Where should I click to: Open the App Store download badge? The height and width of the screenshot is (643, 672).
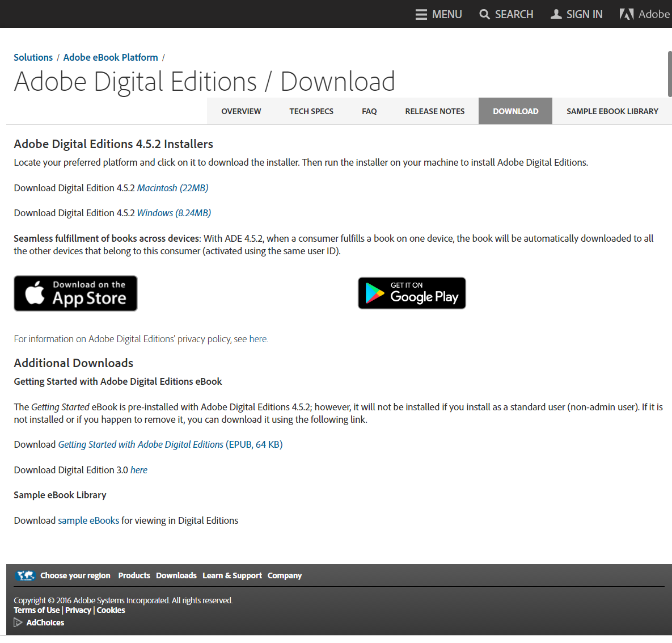coord(75,293)
